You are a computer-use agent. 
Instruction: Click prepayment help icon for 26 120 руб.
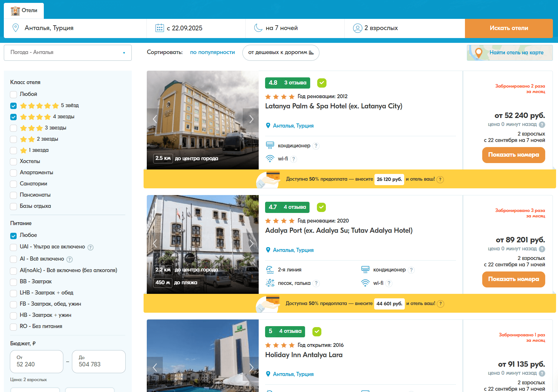coord(440,179)
